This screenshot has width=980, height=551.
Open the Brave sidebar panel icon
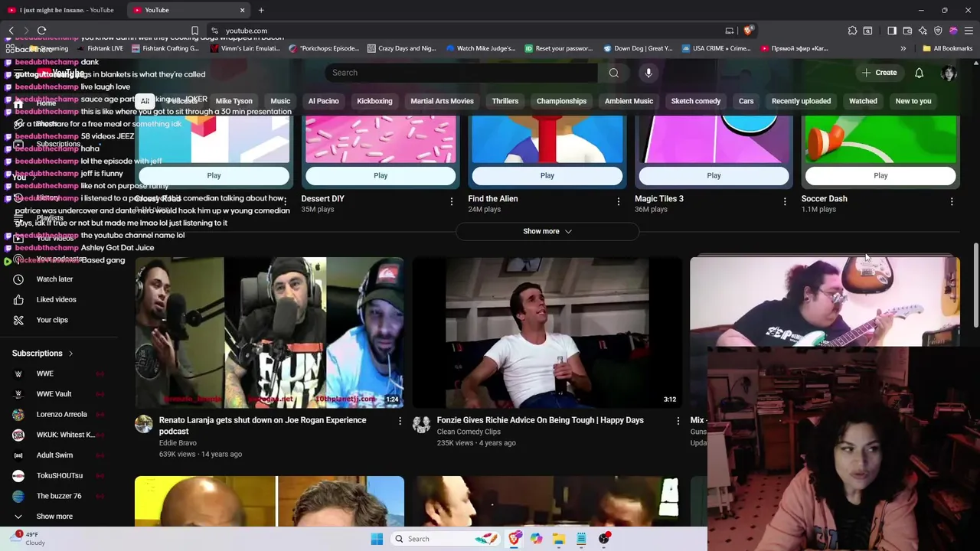pyautogui.click(x=892, y=31)
